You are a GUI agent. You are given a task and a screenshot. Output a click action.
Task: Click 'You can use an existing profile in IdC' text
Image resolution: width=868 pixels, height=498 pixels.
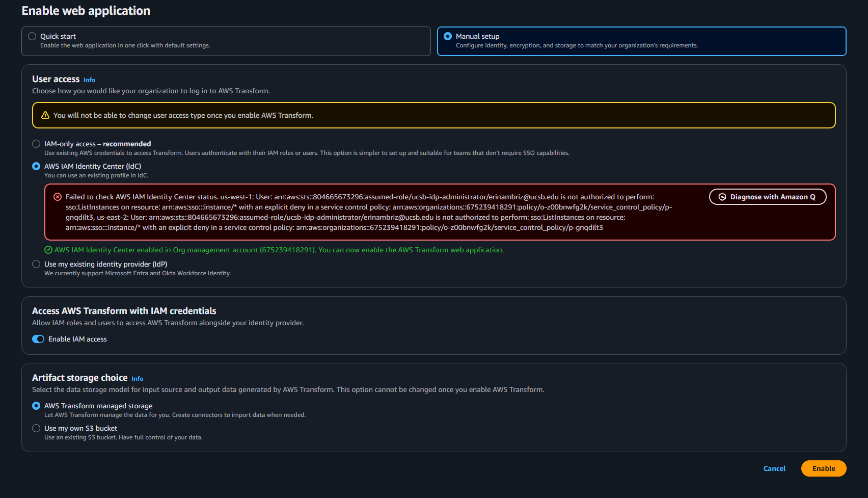(x=96, y=175)
